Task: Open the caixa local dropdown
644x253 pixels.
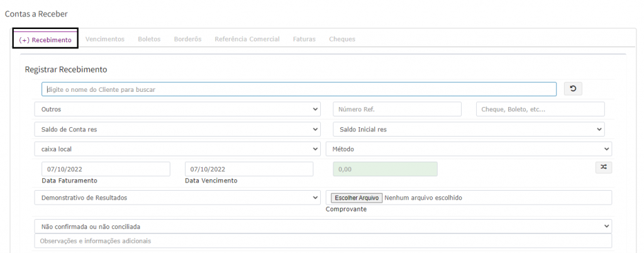Action: coord(177,149)
